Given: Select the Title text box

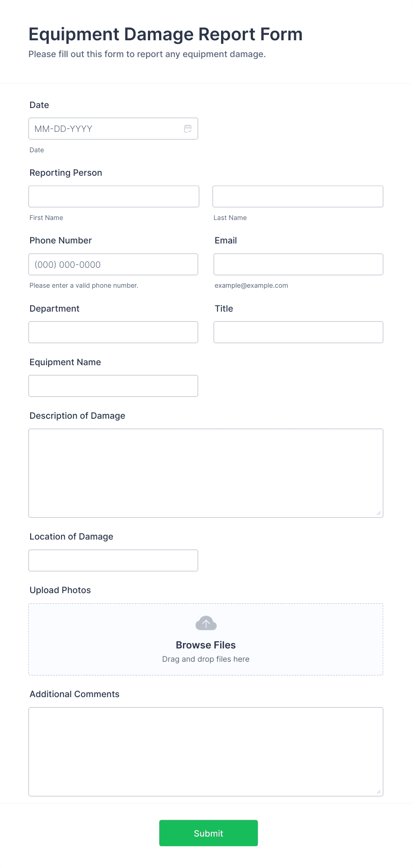Looking at the screenshot, I should [x=298, y=332].
